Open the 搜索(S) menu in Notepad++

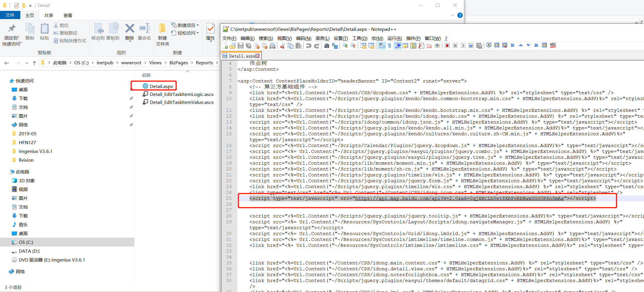(266, 38)
